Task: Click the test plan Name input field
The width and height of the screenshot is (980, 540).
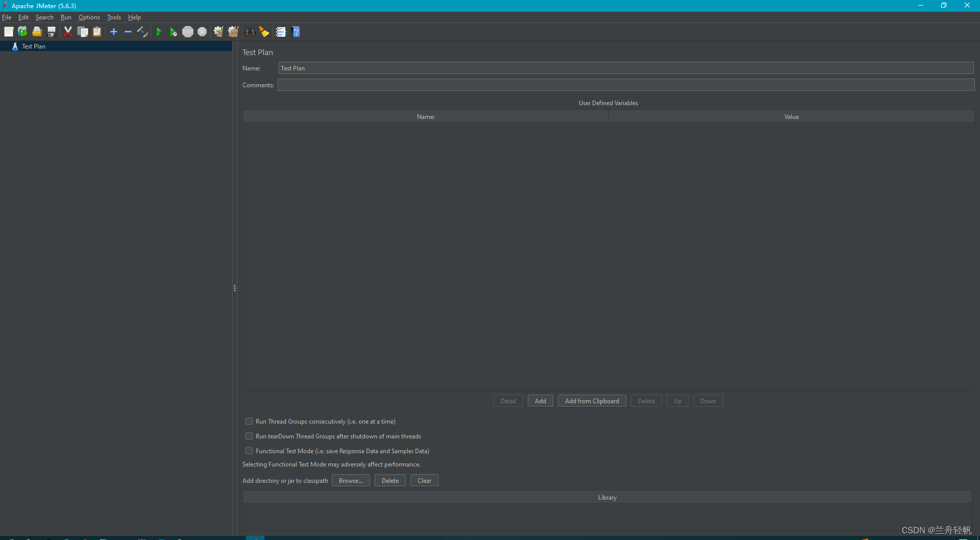Action: (x=626, y=68)
